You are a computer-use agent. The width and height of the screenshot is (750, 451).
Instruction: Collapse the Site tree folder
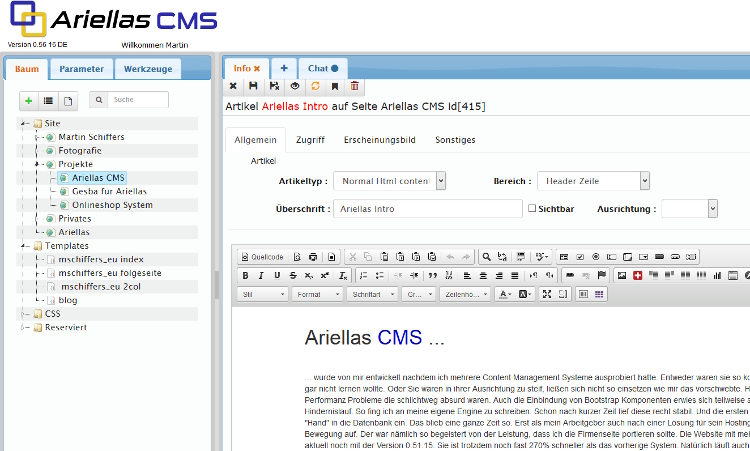click(22, 123)
